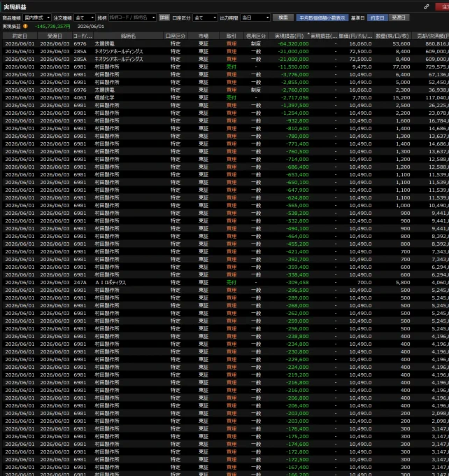The height and width of the screenshot is (476, 449).
Task: Click the total -145,739,357円 value
Action: click(52, 27)
